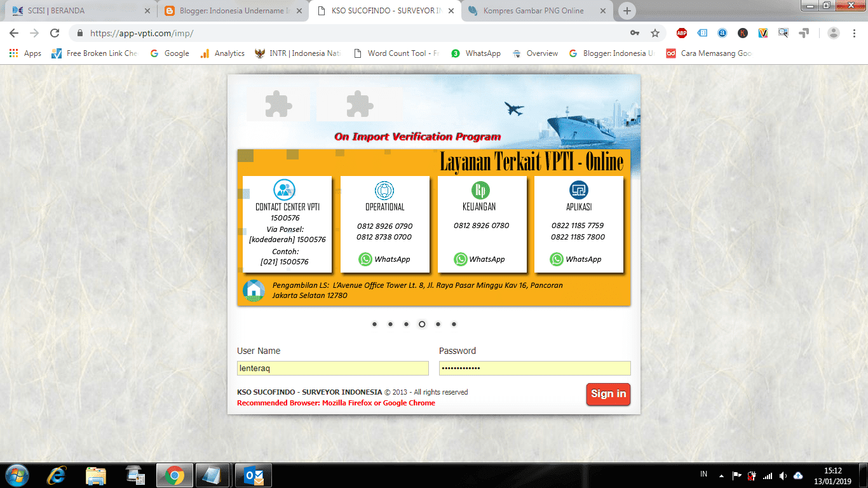Viewport: 868px width, 488px height.
Task: Open the Google bookmark
Action: click(170, 53)
